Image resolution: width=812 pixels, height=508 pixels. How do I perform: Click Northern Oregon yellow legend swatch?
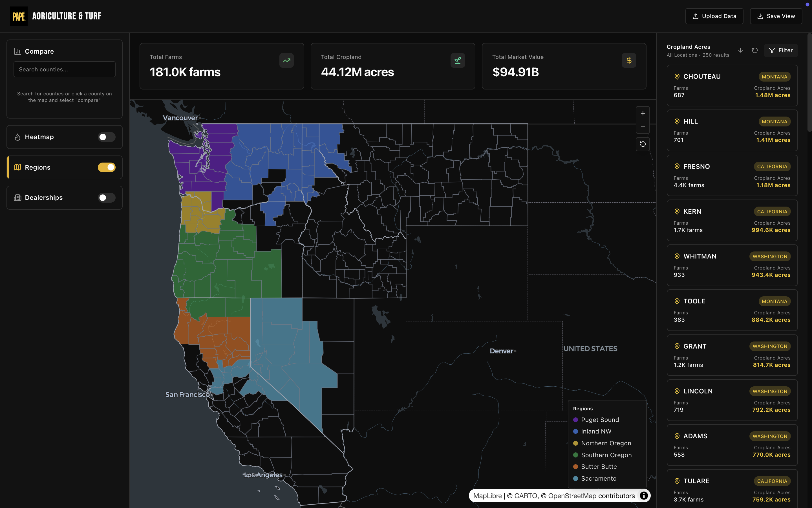point(575,443)
